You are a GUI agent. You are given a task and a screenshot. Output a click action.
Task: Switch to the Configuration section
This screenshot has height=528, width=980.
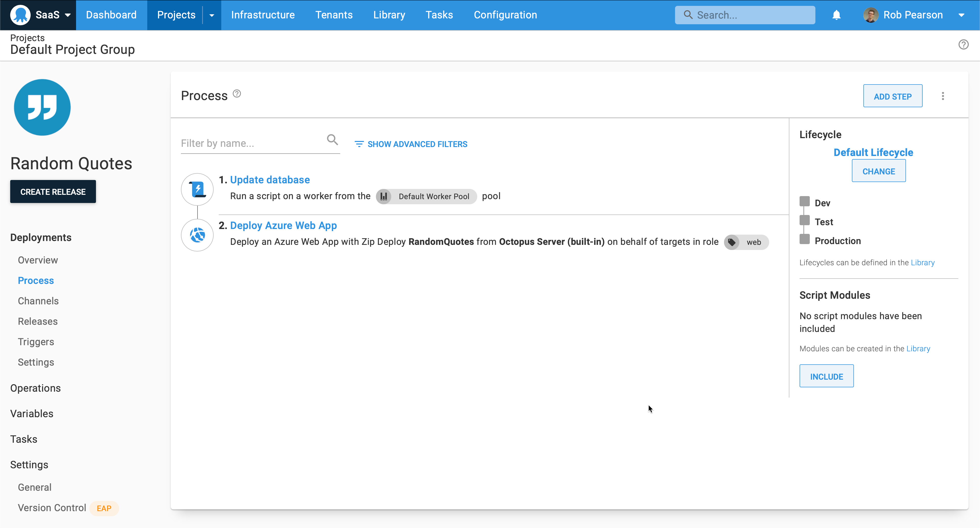505,15
